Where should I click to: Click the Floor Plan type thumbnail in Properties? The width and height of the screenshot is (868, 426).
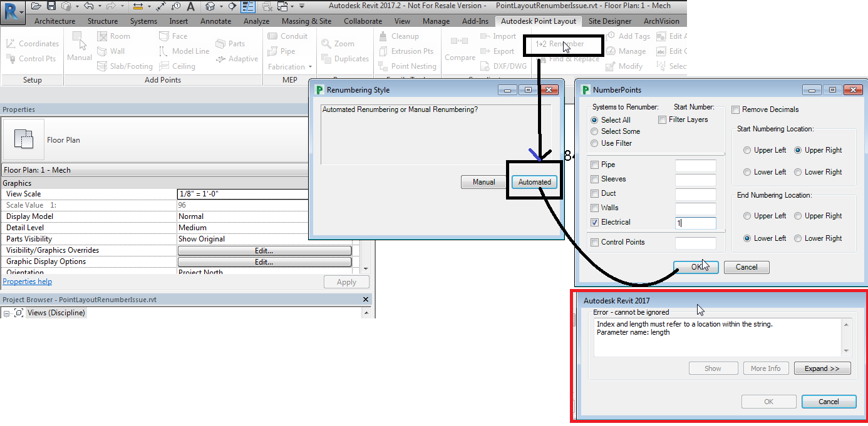tap(24, 139)
